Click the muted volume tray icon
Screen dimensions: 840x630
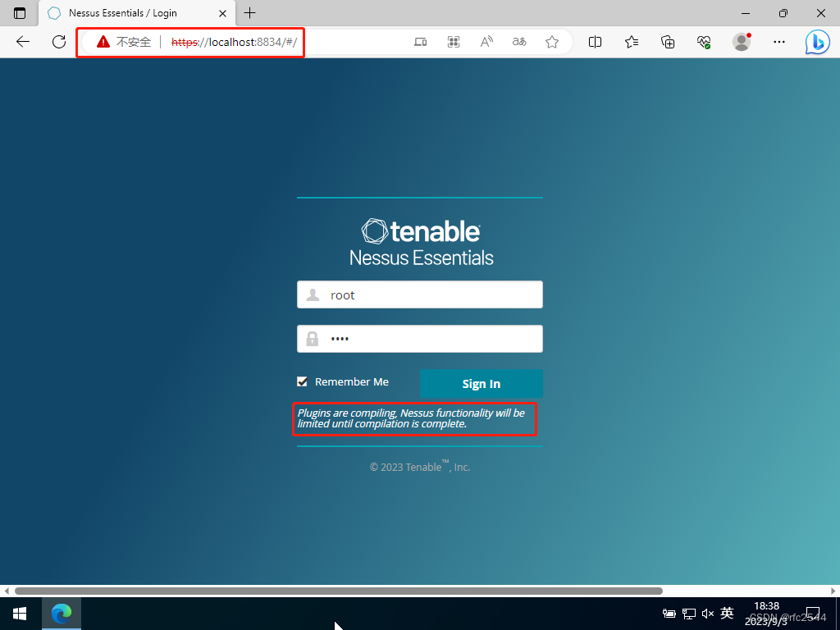coord(708,614)
